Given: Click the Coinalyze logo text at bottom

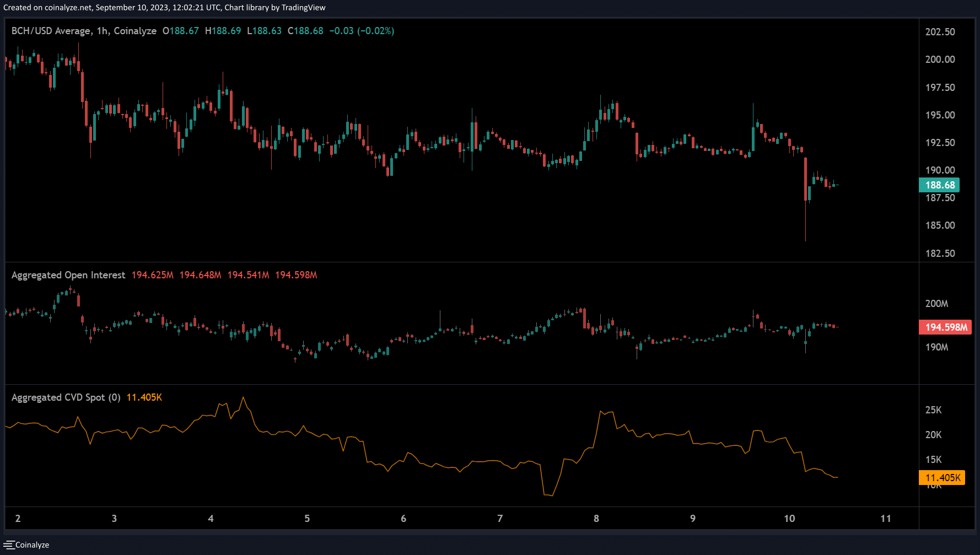Looking at the screenshot, I should click(x=32, y=545).
